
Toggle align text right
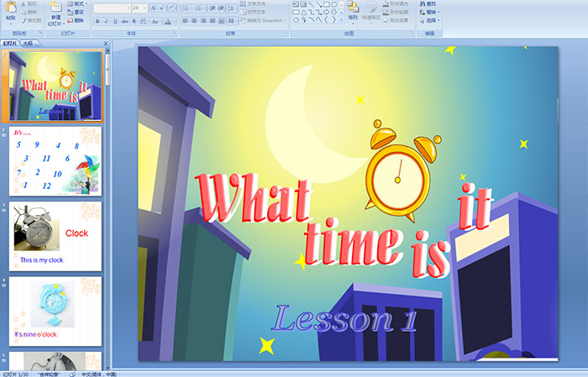click(203, 21)
